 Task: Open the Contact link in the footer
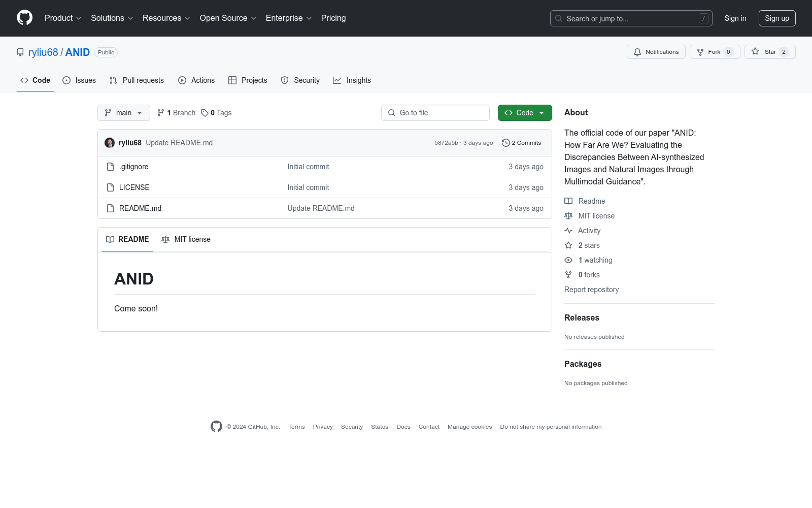[x=429, y=427]
